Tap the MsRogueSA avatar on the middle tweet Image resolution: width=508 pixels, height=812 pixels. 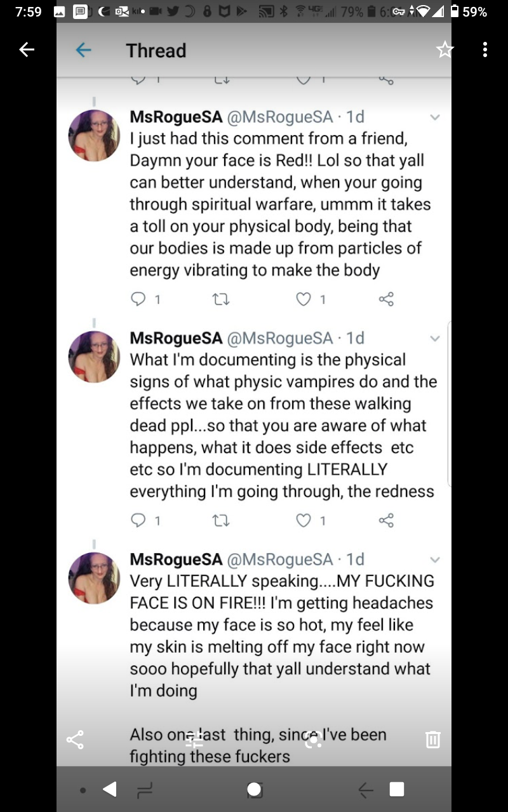[95, 357]
